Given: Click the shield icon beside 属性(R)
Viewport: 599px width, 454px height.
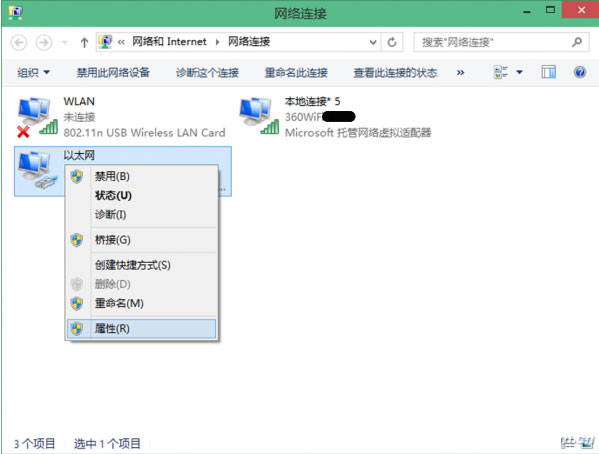Looking at the screenshot, I should click(77, 329).
